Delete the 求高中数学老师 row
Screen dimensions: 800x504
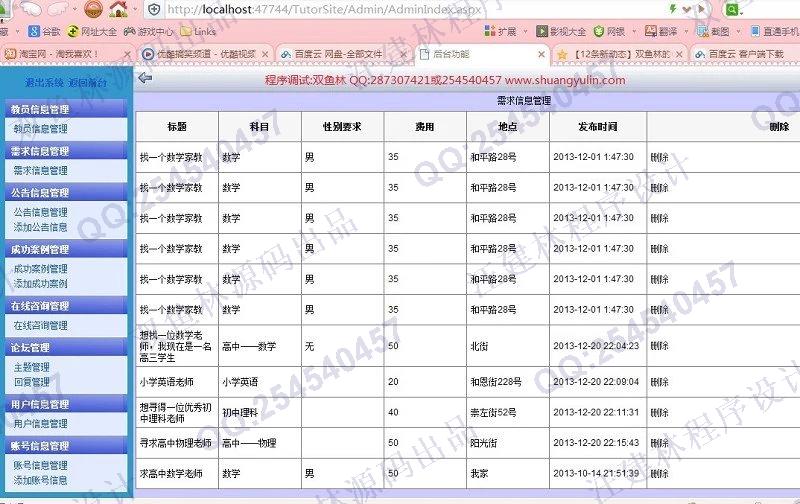coord(659,473)
